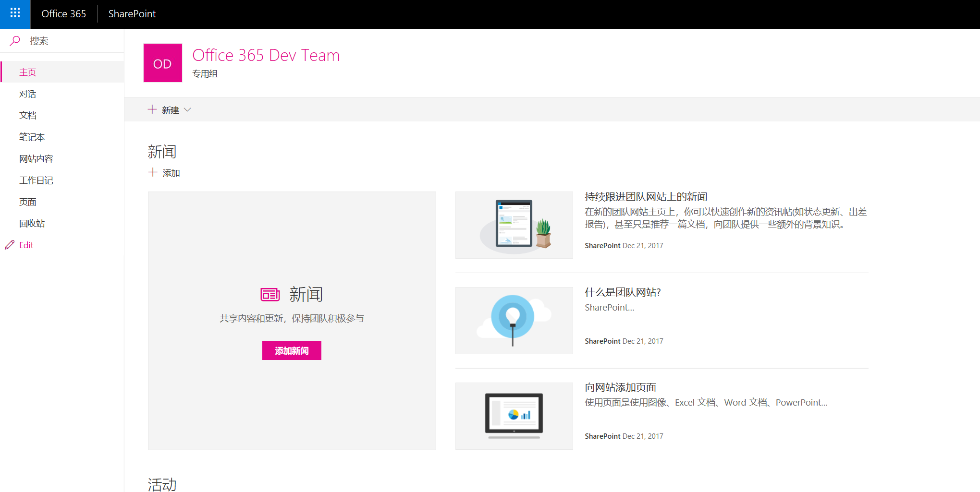Open the 笔记本 page
This screenshot has width=980, height=492.
tap(31, 136)
